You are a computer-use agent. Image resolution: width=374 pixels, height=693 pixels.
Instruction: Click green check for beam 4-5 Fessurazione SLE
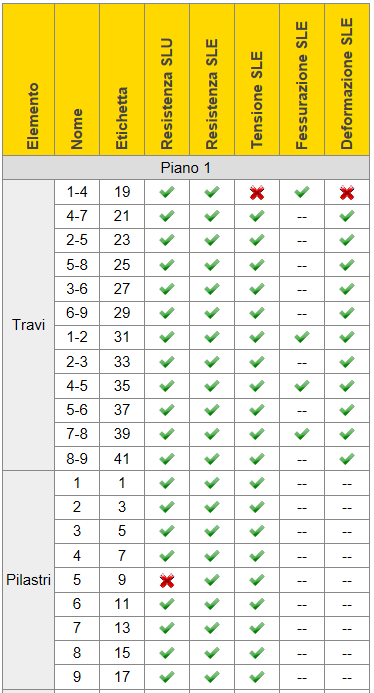pos(302,386)
